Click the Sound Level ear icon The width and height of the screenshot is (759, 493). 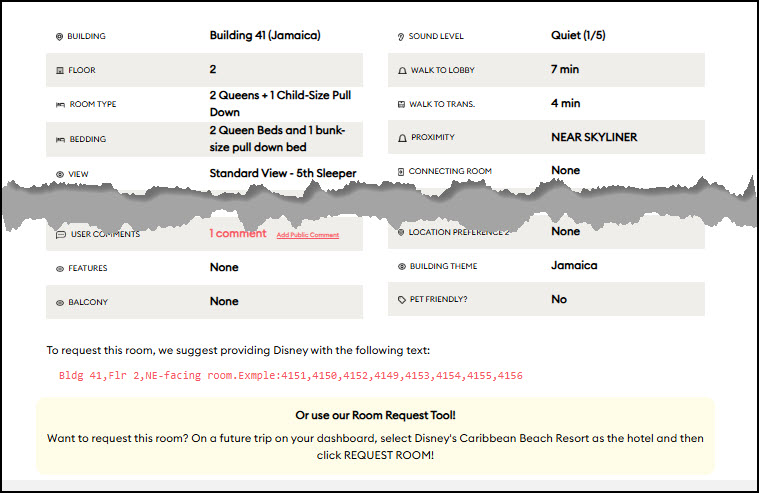[x=401, y=37]
